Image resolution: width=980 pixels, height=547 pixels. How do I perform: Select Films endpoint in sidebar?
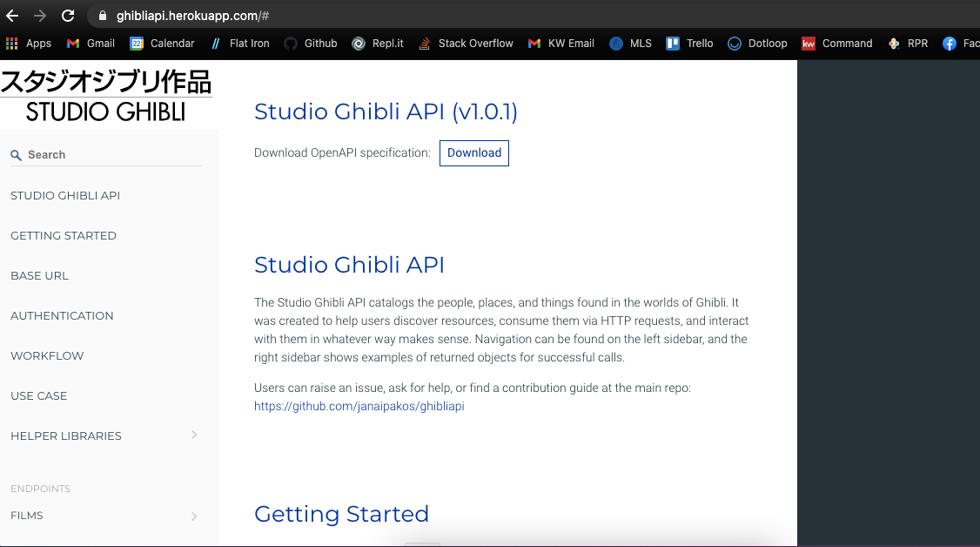pyautogui.click(x=27, y=516)
